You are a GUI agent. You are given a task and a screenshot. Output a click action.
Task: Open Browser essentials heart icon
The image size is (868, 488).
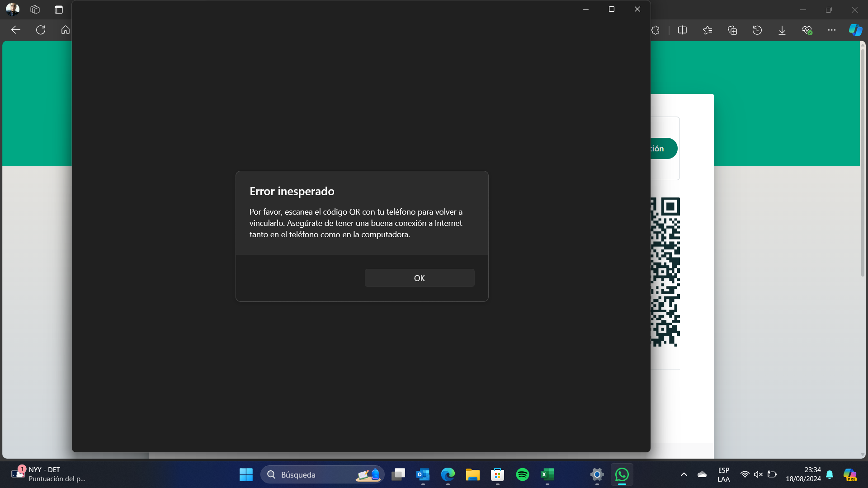click(x=807, y=30)
